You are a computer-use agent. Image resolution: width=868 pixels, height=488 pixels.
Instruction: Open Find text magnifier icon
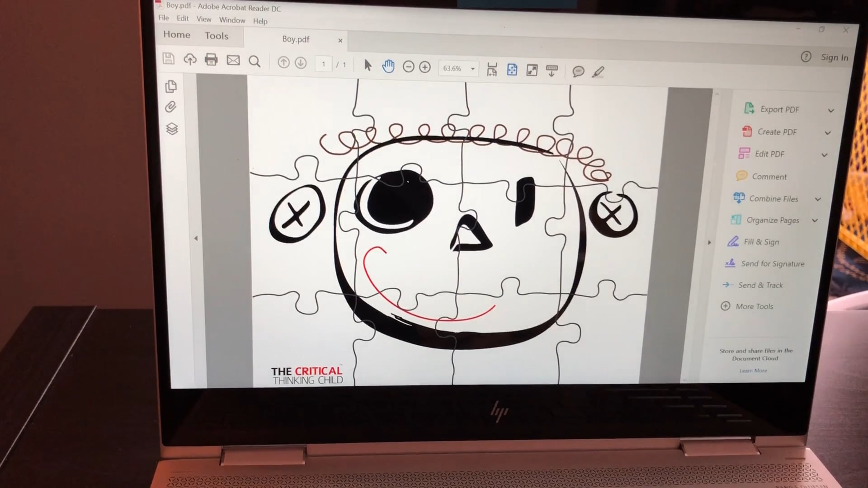tap(255, 61)
